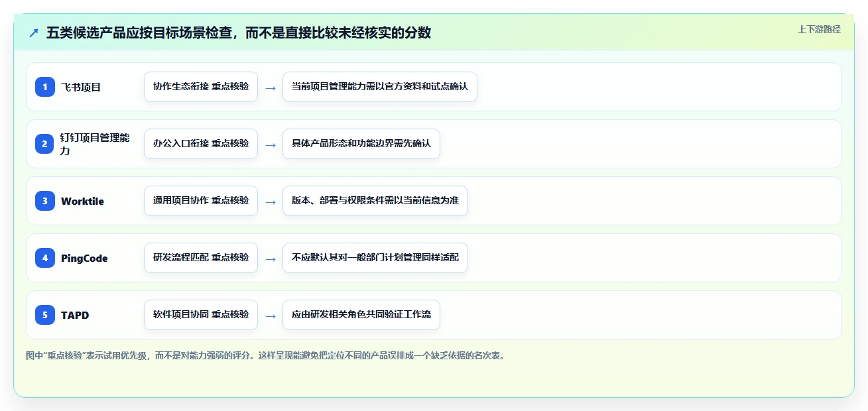Select number badge 4 for PingCode
This screenshot has height=411, width=868.
45,257
